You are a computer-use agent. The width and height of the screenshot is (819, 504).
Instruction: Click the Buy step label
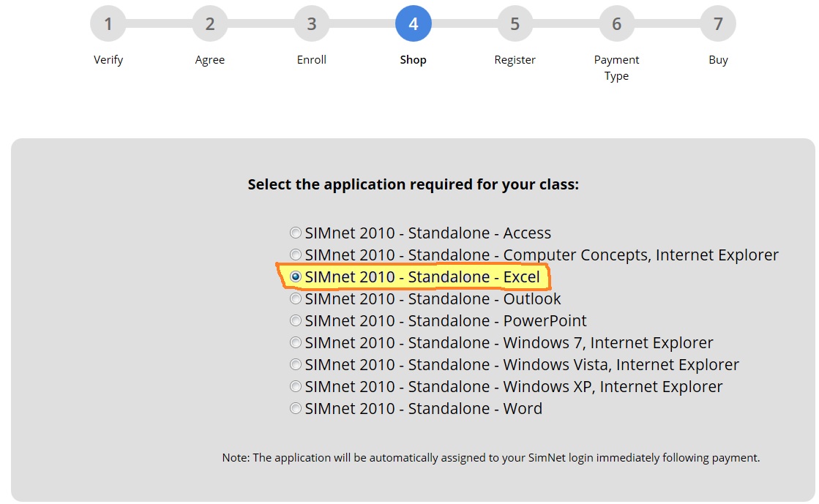(718, 60)
